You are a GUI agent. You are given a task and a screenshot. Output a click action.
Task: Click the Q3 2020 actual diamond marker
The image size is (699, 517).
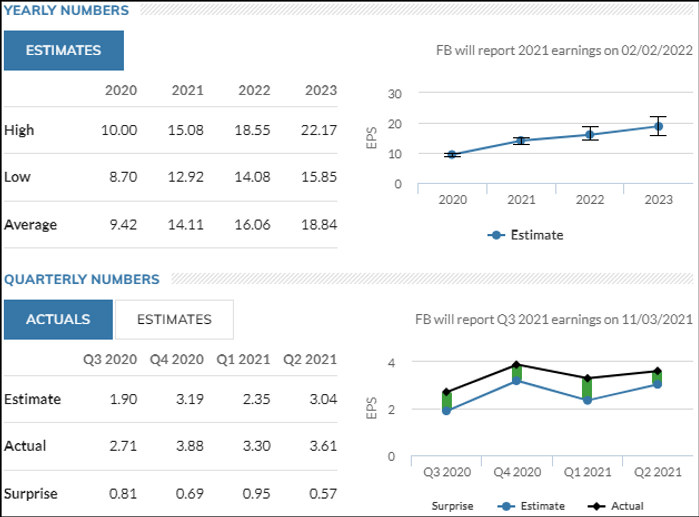(446, 392)
